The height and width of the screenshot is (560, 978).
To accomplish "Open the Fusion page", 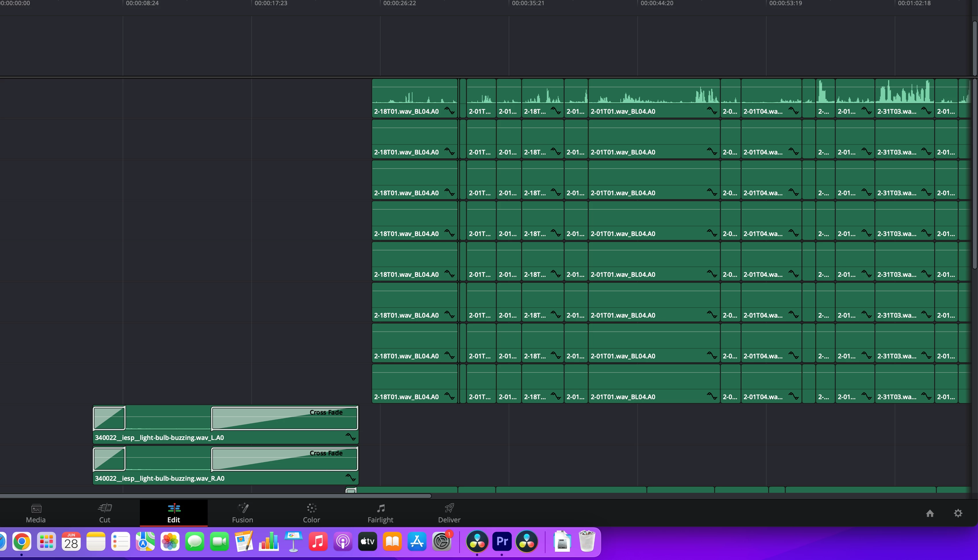I will point(242,513).
